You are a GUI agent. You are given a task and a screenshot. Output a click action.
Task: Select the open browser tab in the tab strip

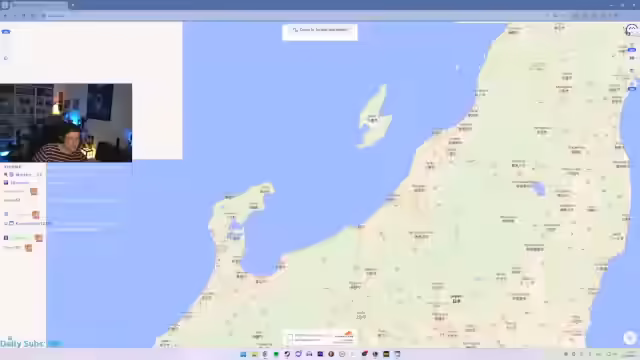click(39, 5)
